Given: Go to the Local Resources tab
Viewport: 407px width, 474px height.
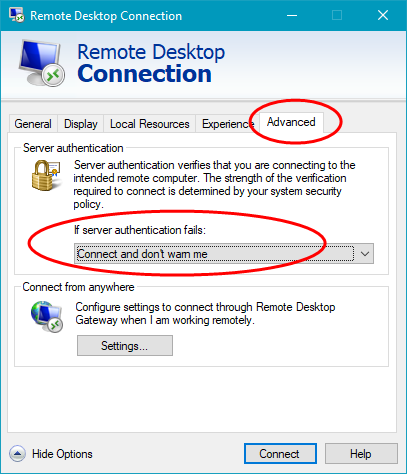Looking at the screenshot, I should click(150, 124).
